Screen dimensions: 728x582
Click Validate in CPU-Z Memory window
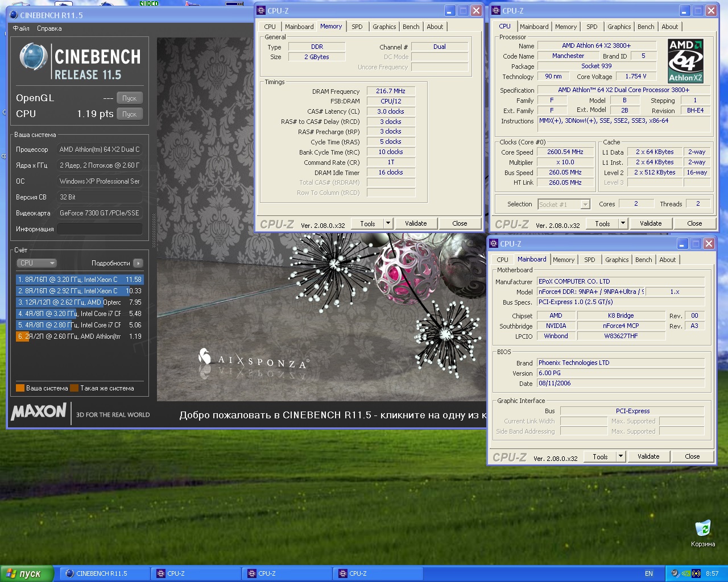(x=416, y=223)
